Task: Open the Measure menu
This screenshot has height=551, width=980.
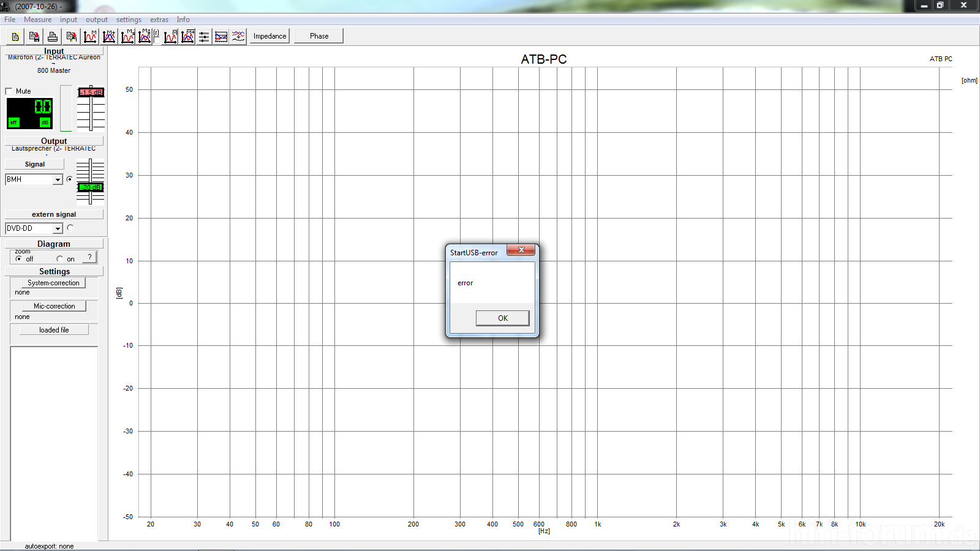Action: pos(37,20)
